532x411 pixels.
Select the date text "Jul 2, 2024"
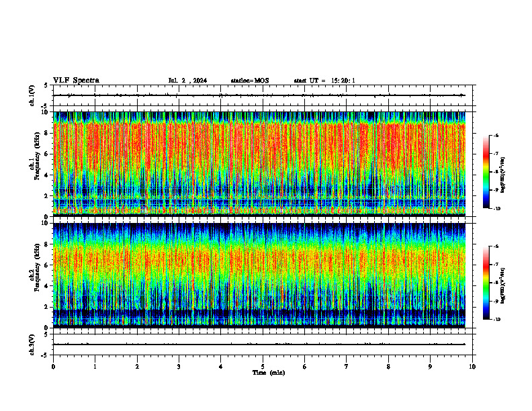(187, 81)
